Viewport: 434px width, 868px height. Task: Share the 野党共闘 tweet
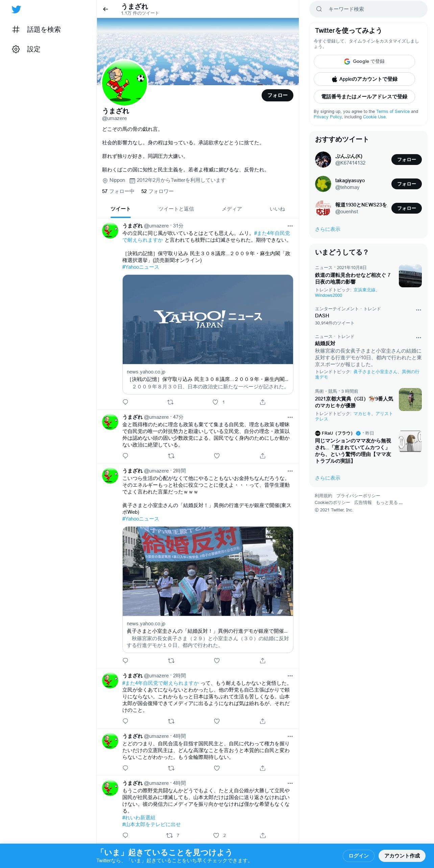(263, 835)
